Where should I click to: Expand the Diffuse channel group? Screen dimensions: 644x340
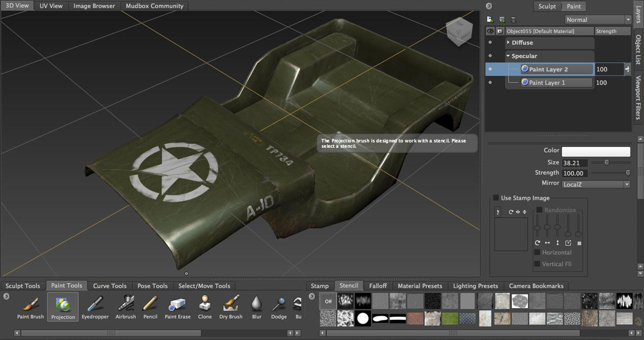point(508,43)
